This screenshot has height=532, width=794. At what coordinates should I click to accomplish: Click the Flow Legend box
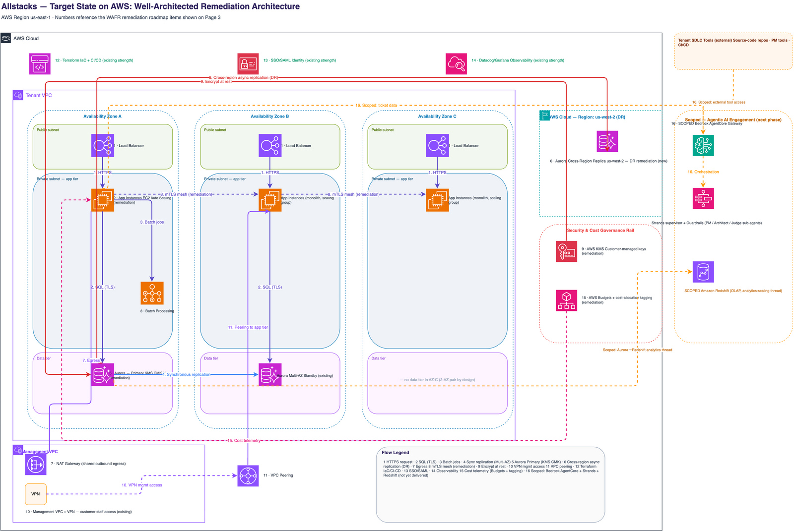click(490, 485)
